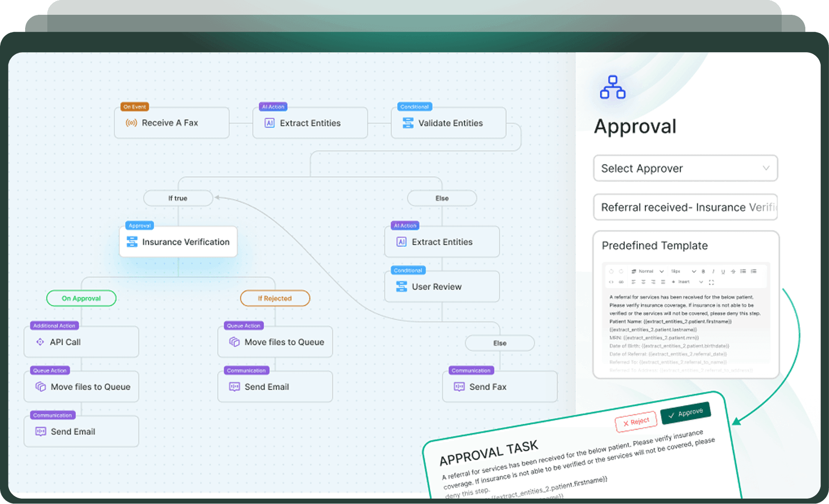Click the queue icon on Move files to Queue under If Rejected
The height and width of the screenshot is (504, 829).
pyautogui.click(x=234, y=342)
